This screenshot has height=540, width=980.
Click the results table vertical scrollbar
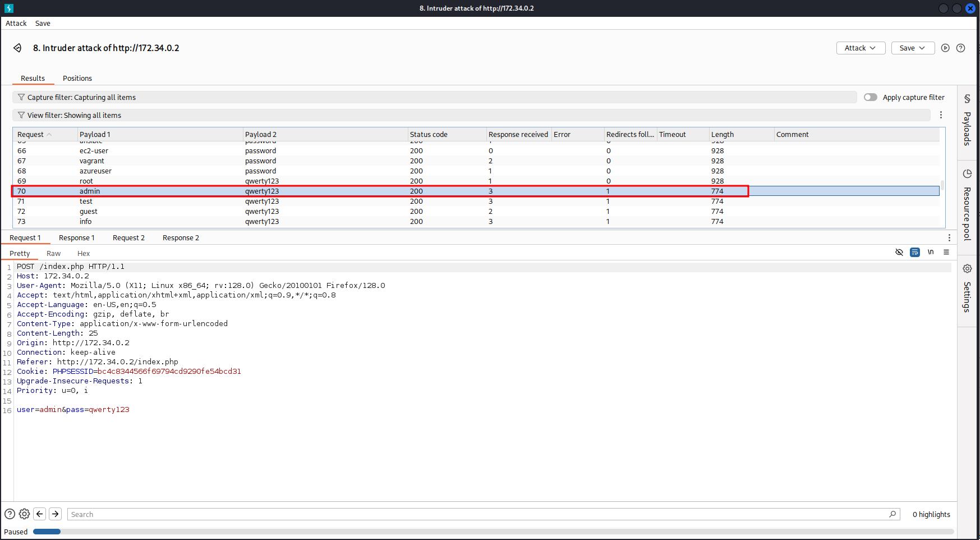click(942, 185)
